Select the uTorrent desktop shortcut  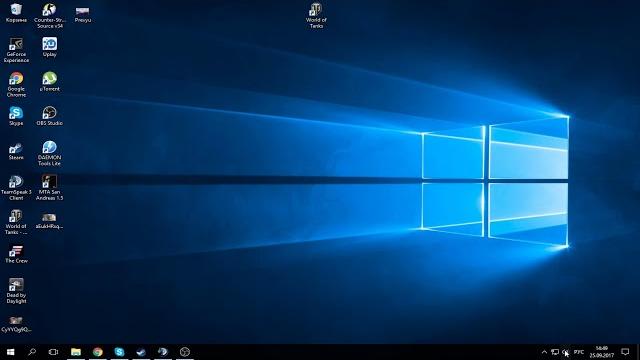pyautogui.click(x=49, y=81)
